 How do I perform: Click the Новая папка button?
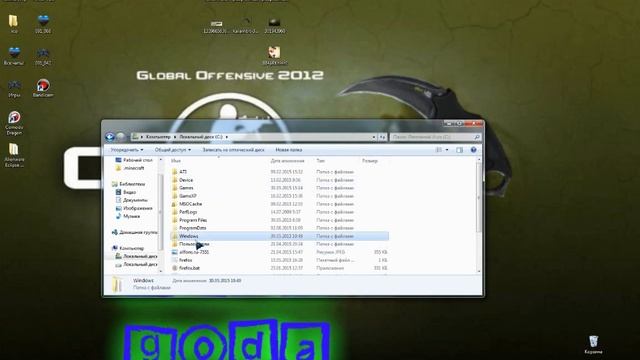point(289,150)
